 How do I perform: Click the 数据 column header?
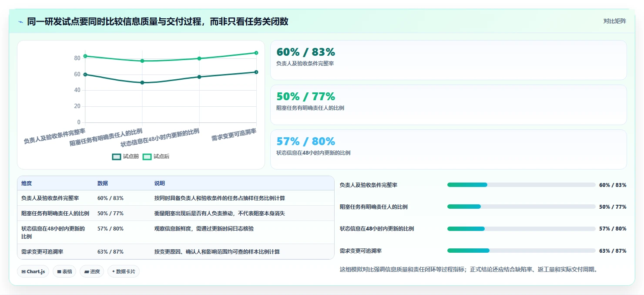tap(103, 183)
